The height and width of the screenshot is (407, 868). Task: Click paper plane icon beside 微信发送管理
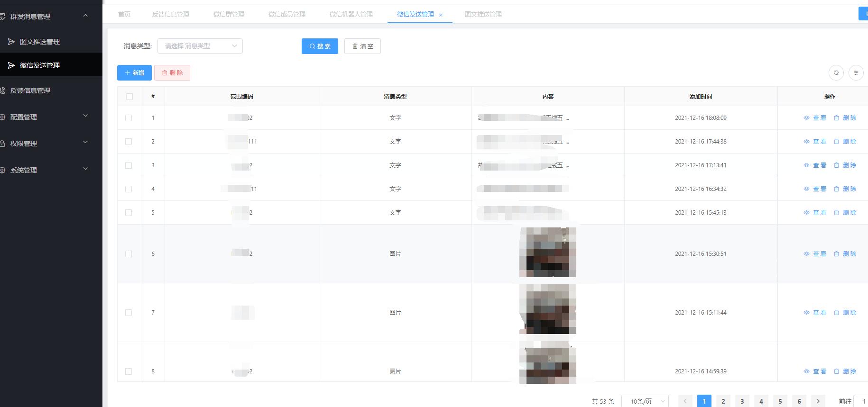pyautogui.click(x=11, y=65)
